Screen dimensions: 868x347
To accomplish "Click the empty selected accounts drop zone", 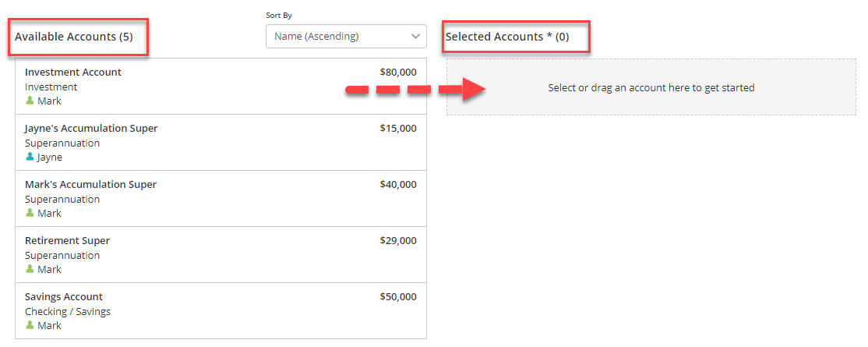I will (x=651, y=87).
